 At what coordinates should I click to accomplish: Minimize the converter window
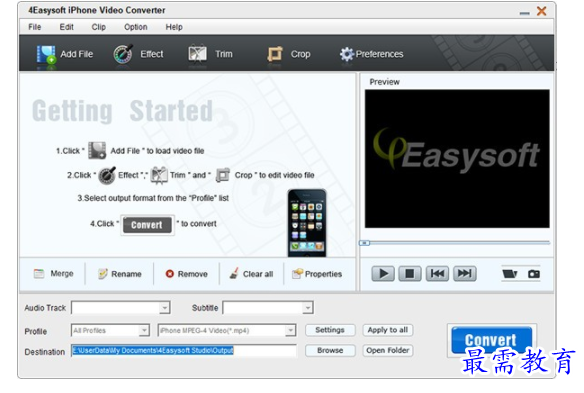(x=524, y=13)
